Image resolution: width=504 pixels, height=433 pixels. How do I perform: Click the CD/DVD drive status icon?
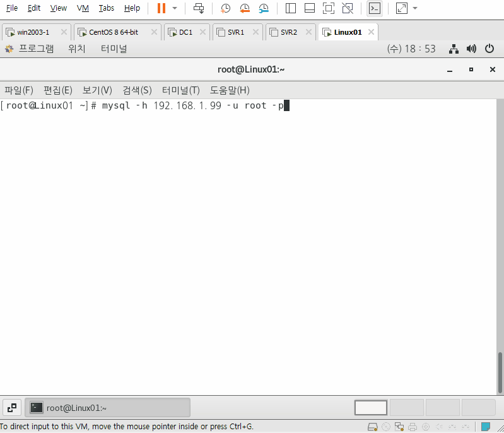click(386, 427)
